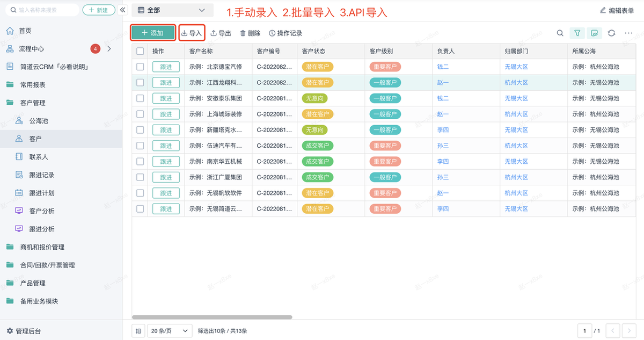Click the 删除 trash icon
The height and width of the screenshot is (340, 644).
pyautogui.click(x=243, y=33)
